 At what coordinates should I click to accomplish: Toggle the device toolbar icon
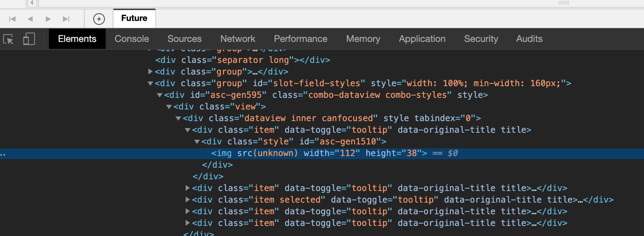point(29,39)
